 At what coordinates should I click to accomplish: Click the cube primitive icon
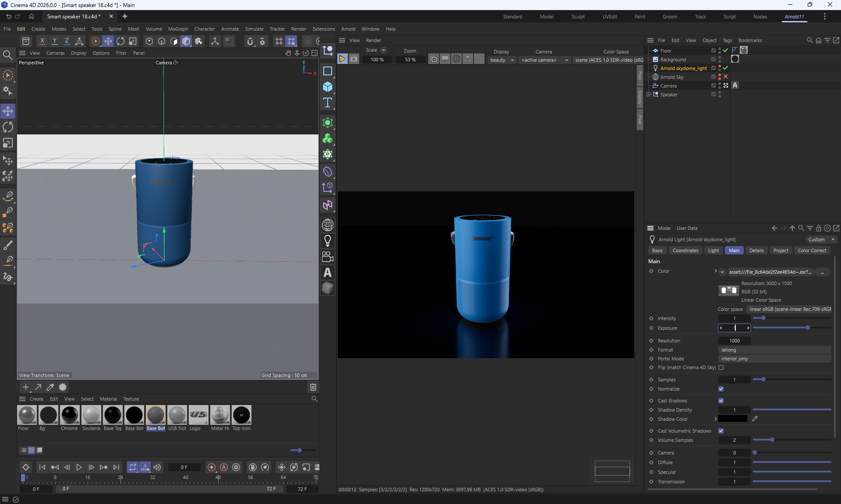pos(328,87)
